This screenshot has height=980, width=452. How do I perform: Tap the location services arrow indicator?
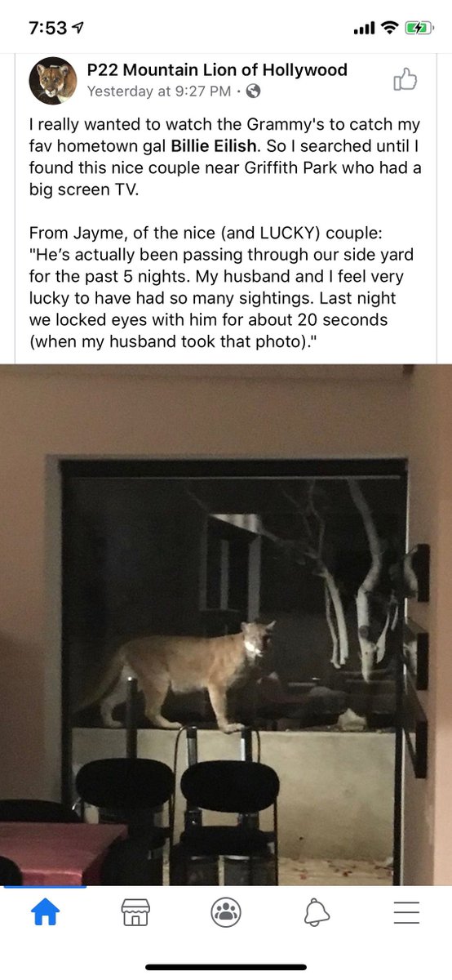[x=78, y=28]
